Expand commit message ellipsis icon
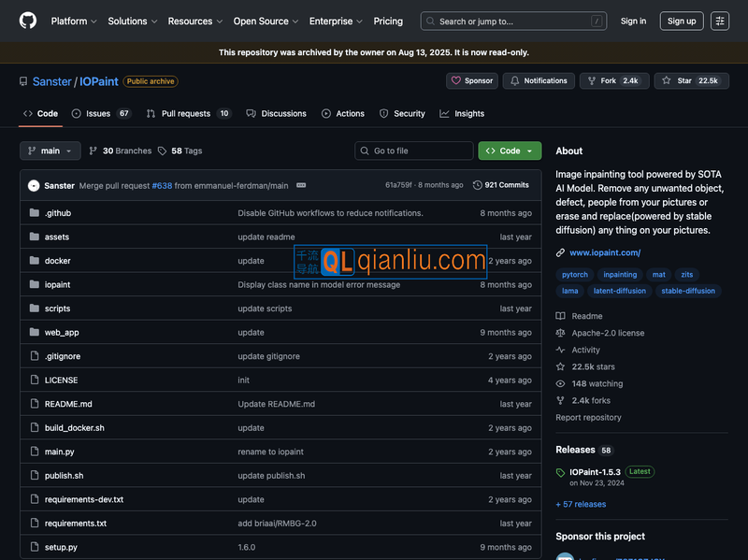This screenshot has width=748, height=560. coord(301,185)
